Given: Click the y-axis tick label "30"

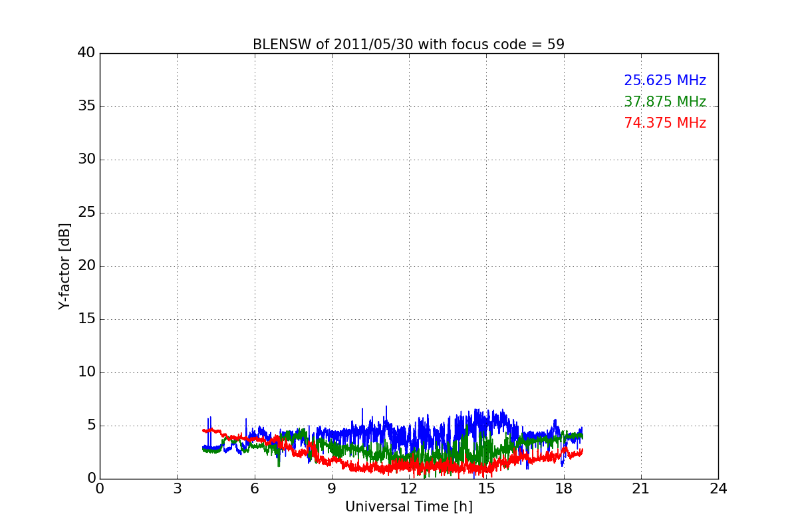Looking at the screenshot, I should (86, 160).
